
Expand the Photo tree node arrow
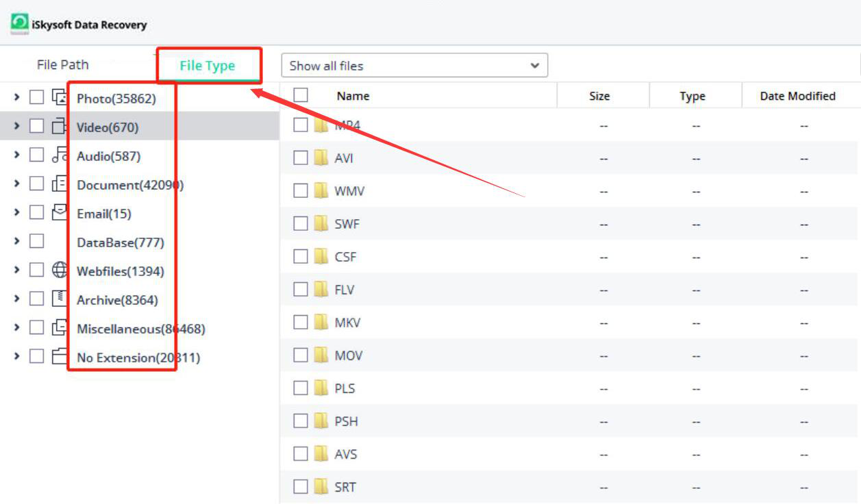tap(16, 98)
